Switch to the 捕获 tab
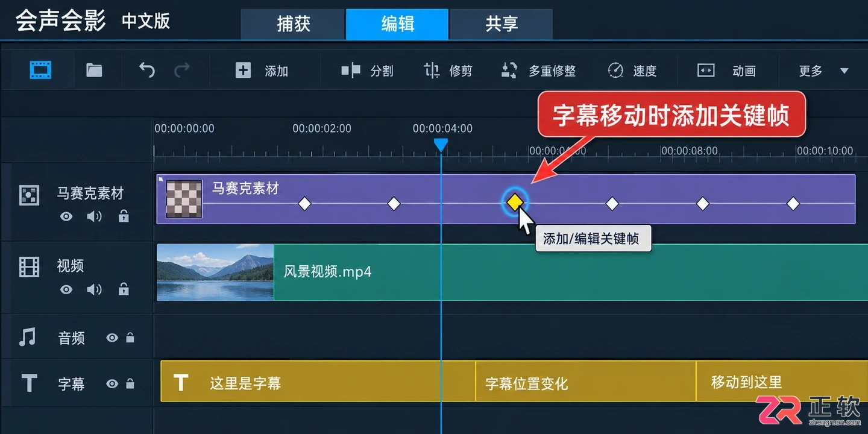Image resolution: width=868 pixels, height=434 pixels. [x=293, y=24]
